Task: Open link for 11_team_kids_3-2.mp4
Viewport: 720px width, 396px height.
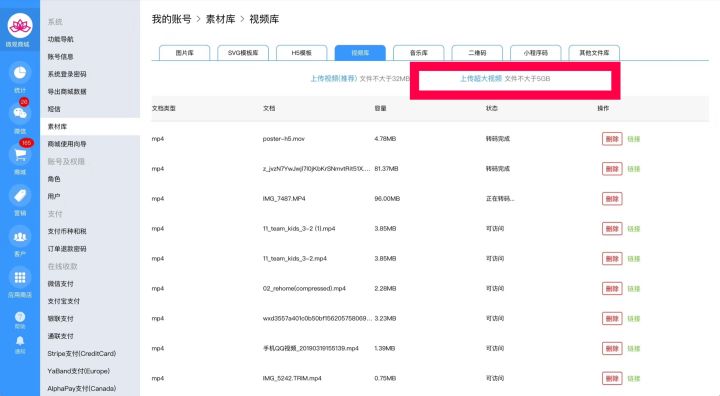Action: point(634,259)
